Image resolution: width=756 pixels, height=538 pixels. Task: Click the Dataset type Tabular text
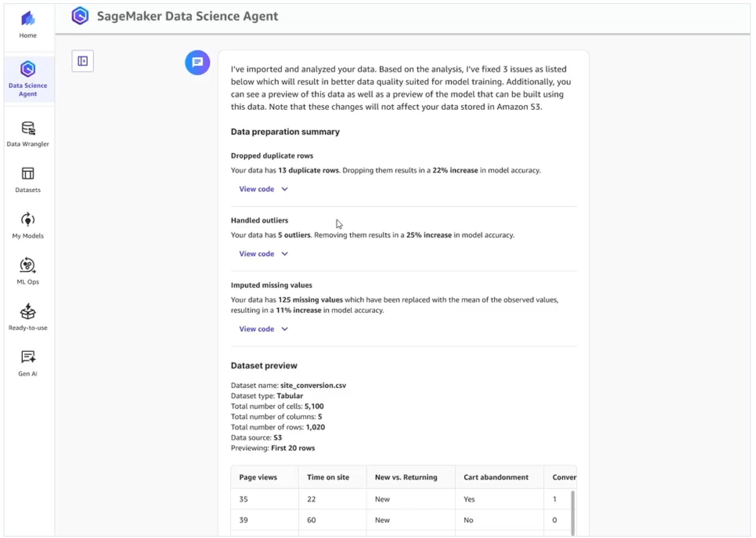290,396
